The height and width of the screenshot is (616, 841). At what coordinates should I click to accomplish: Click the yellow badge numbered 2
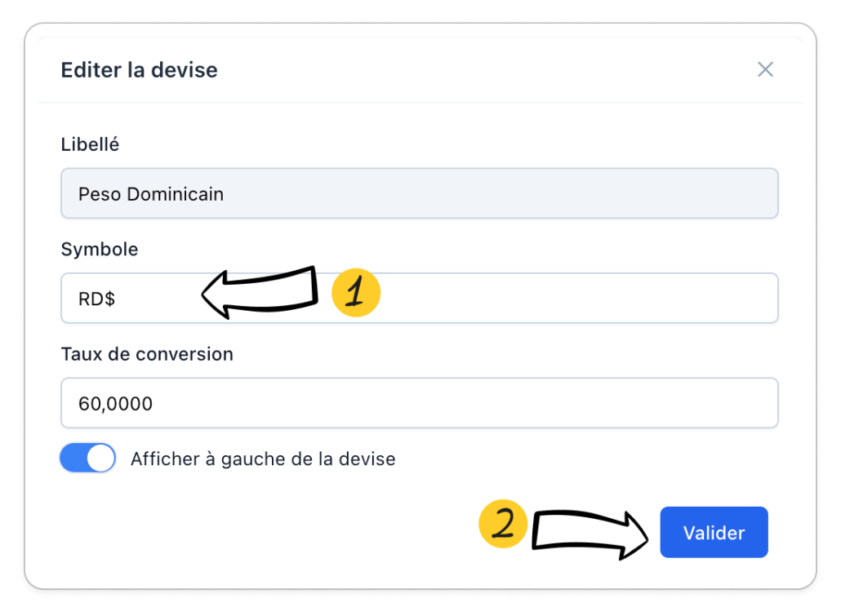coord(503,523)
